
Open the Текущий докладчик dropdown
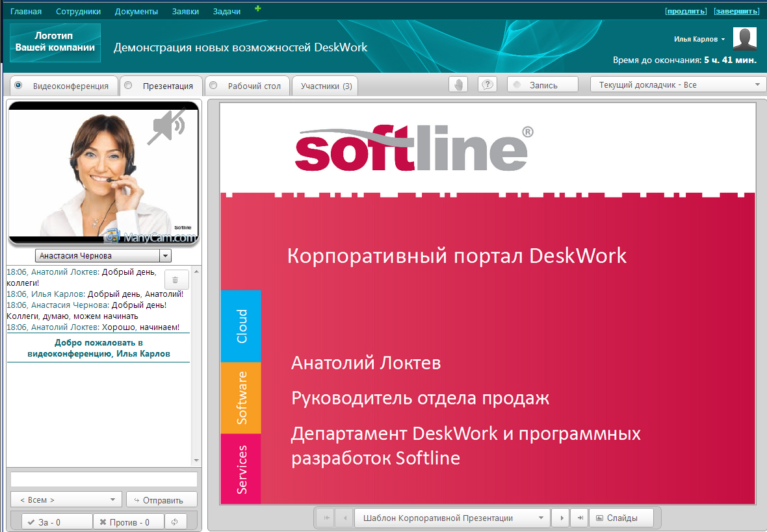pos(678,84)
